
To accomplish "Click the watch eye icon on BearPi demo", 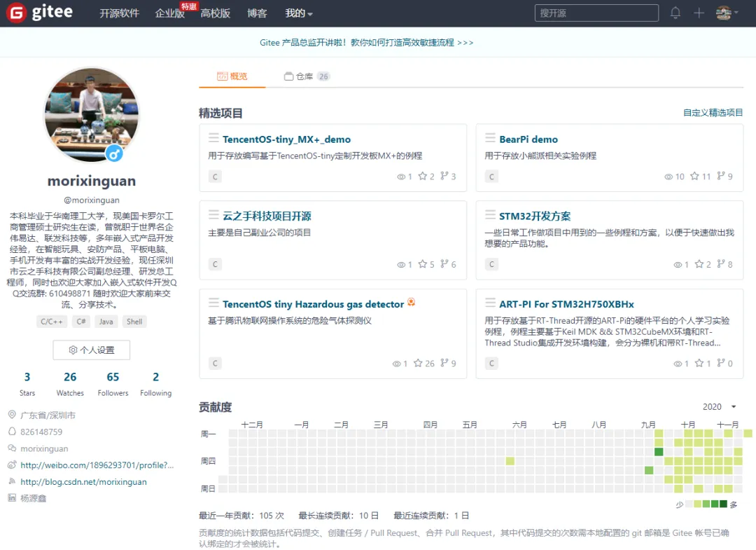I will [668, 177].
